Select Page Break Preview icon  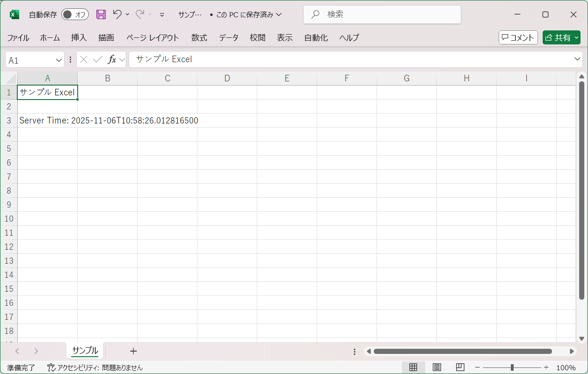(460, 367)
